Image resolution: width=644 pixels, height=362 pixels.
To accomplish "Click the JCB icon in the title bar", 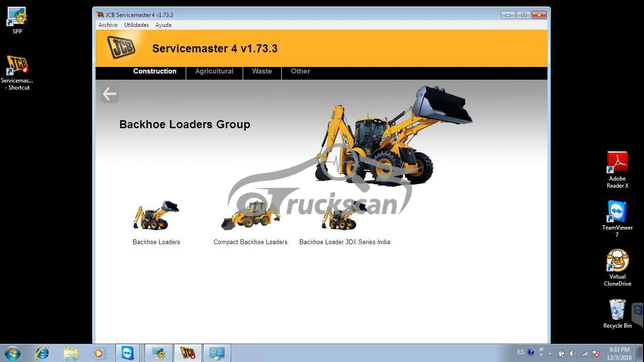I will tap(100, 15).
